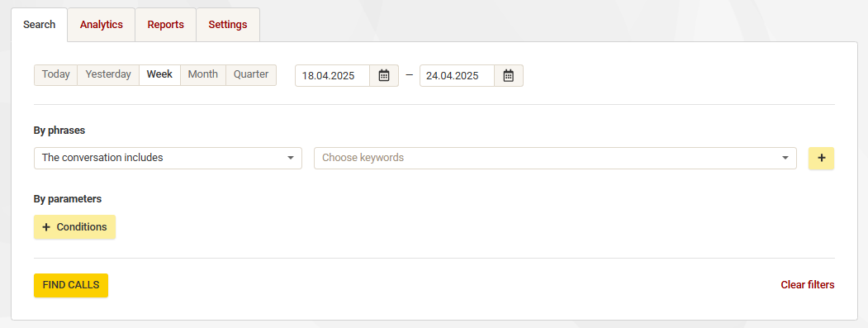Image resolution: width=868 pixels, height=328 pixels.
Task: Go to the Analytics tab
Action: click(x=102, y=25)
